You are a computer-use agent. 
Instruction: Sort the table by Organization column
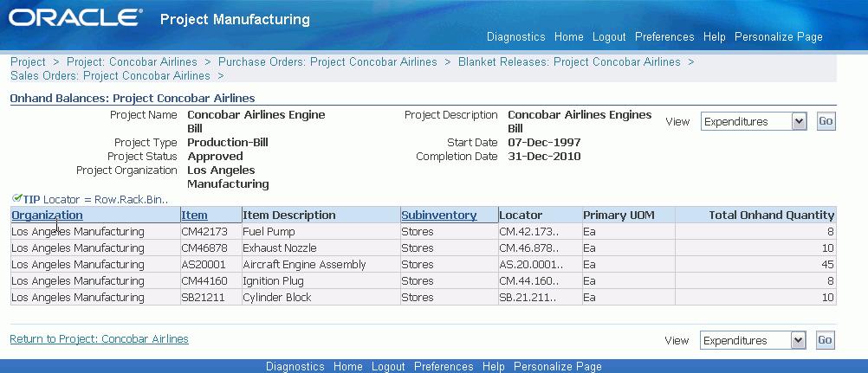tap(47, 215)
